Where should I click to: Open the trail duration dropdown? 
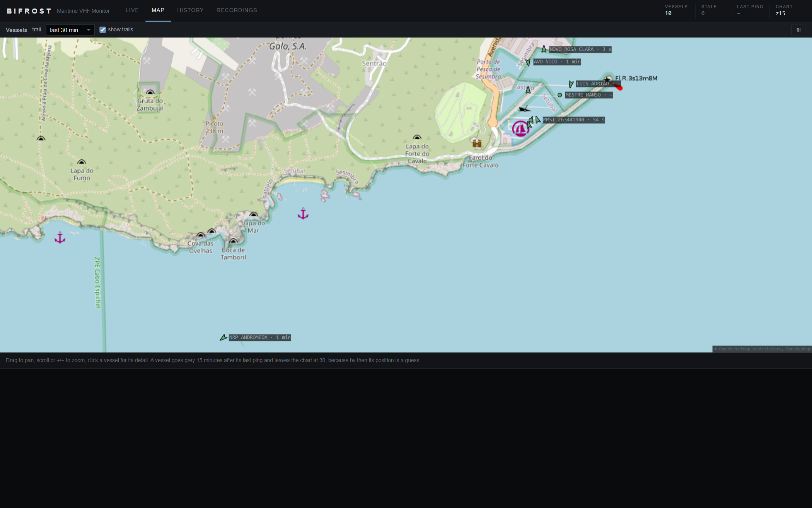point(70,30)
